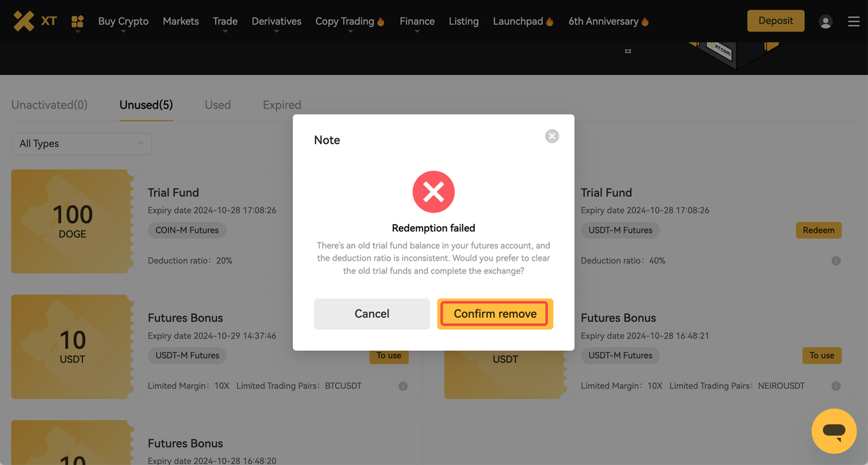Open the chat support bubble
Screen dimensions: 868x465
[834, 431]
